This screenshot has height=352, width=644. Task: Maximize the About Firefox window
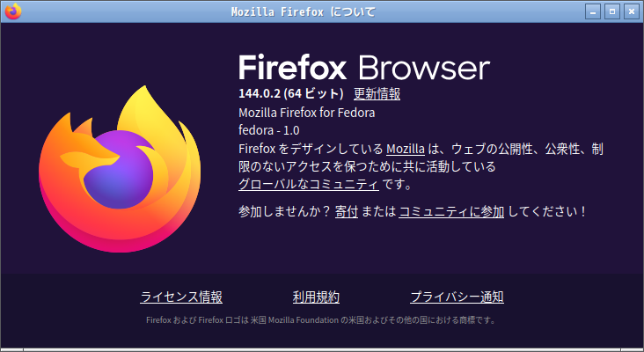click(x=612, y=11)
